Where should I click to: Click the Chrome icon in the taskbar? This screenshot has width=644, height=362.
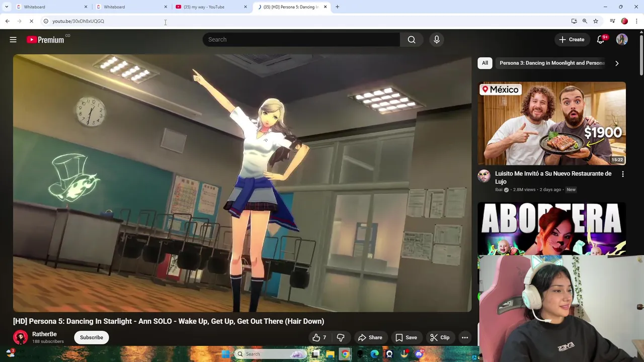point(345,354)
